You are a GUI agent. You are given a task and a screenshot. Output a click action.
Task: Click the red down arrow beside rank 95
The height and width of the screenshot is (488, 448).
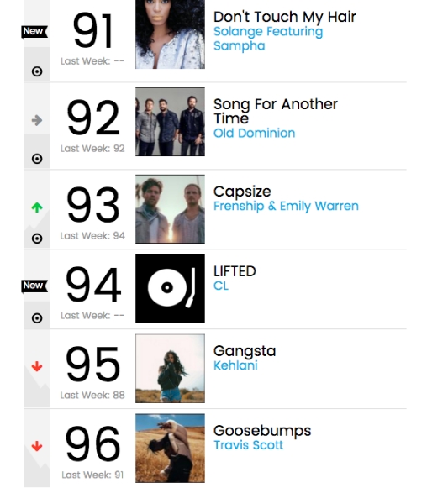coord(37,366)
